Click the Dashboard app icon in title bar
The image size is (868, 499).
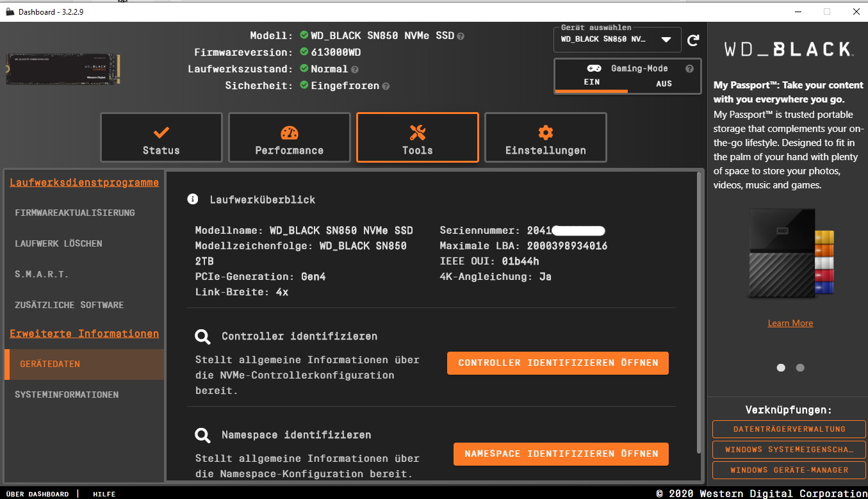pyautogui.click(x=10, y=12)
